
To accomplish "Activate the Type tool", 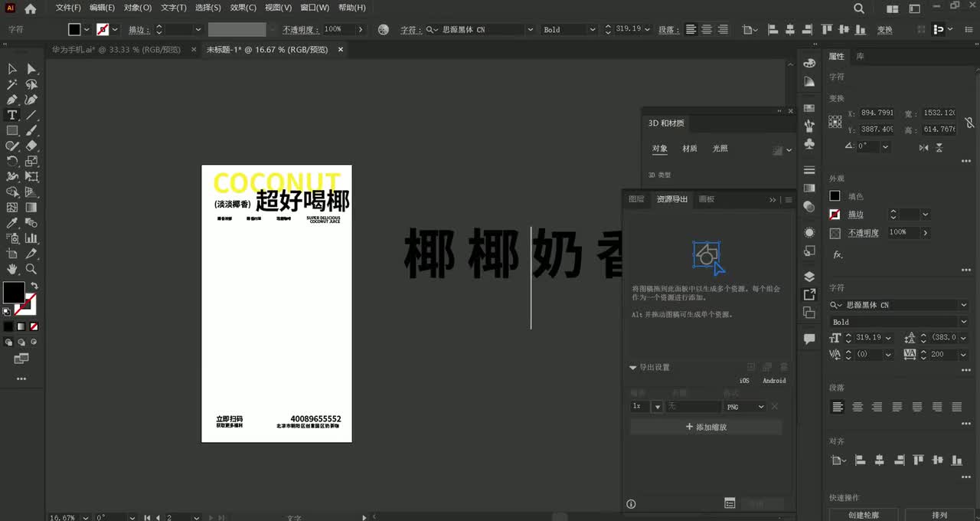I will [12, 115].
